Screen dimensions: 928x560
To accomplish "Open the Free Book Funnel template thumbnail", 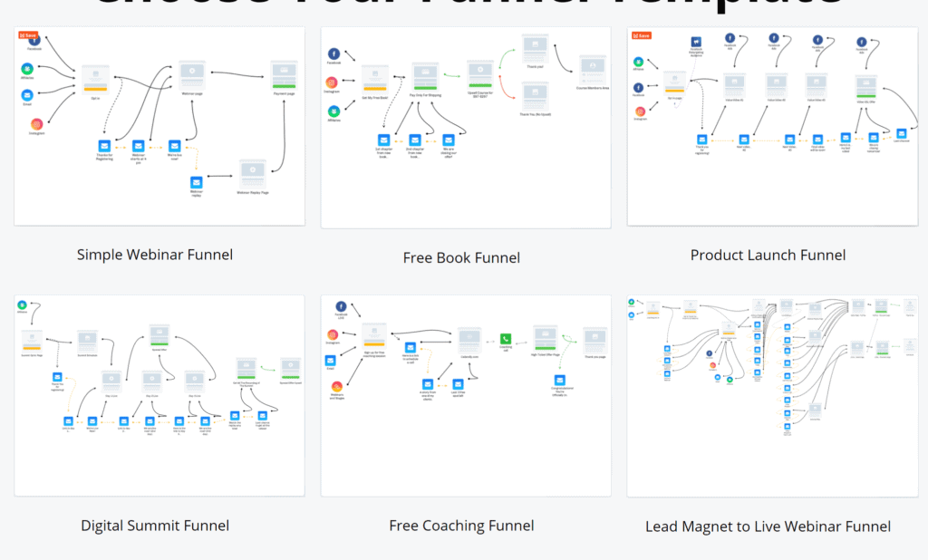I will click(466, 127).
